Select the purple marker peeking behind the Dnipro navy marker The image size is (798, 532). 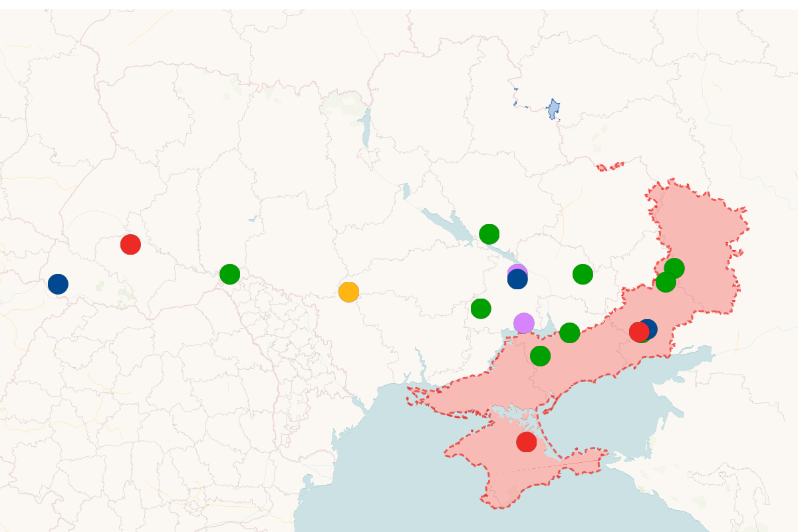pos(517,269)
